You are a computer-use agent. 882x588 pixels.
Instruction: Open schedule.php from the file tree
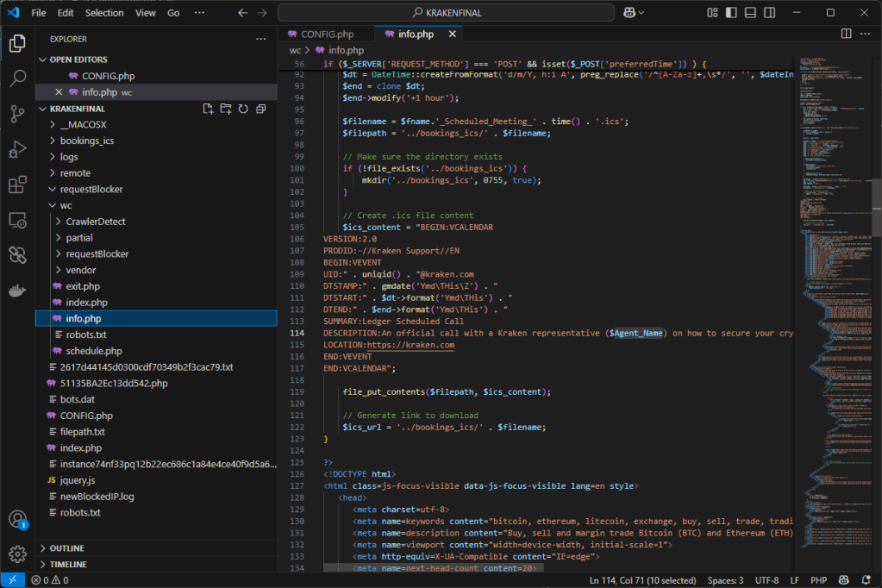pyautogui.click(x=94, y=351)
